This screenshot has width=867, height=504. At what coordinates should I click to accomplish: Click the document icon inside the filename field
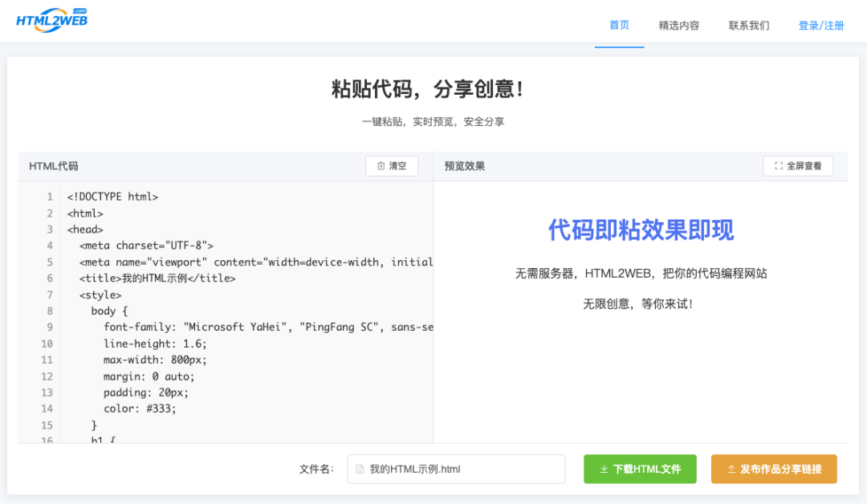[359, 469]
